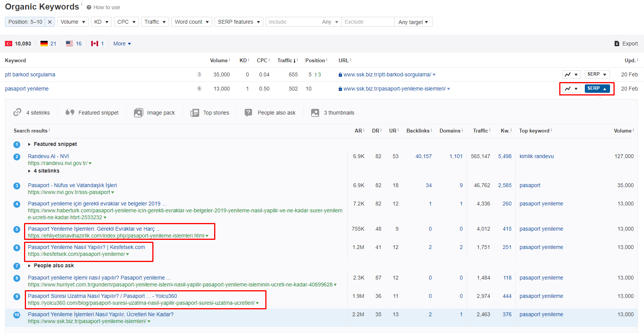644x333 pixels.
Task: Click the Export button
Action: click(626, 44)
